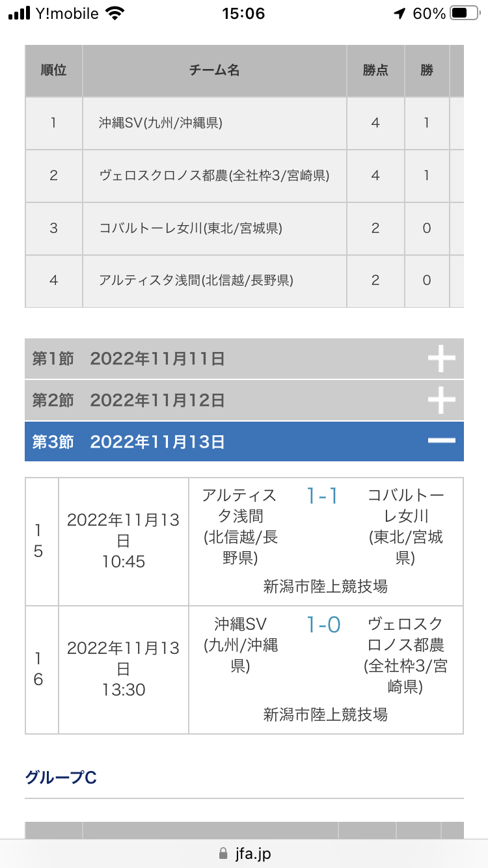
Task: Expand 第2節 section with plus icon
Action: pos(441,400)
